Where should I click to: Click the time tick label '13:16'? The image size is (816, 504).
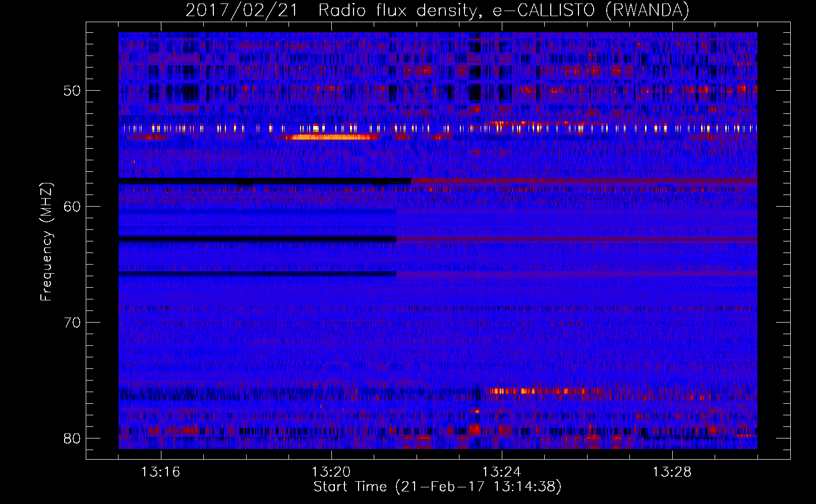(x=160, y=472)
